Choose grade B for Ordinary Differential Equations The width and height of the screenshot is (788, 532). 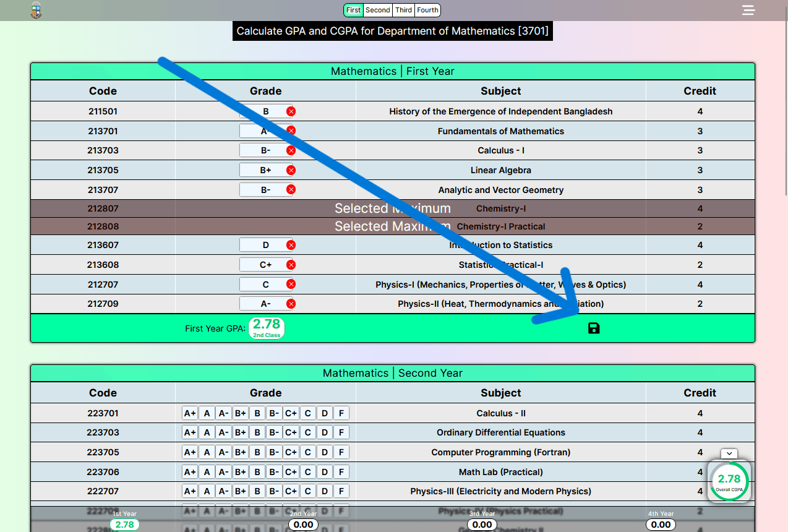coord(258,432)
